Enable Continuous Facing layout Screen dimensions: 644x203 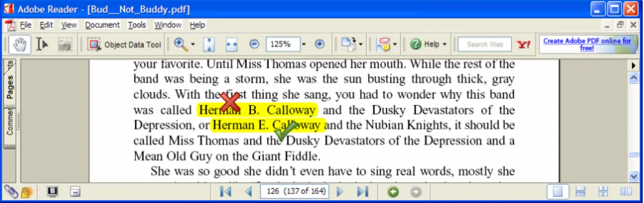click(x=603, y=192)
